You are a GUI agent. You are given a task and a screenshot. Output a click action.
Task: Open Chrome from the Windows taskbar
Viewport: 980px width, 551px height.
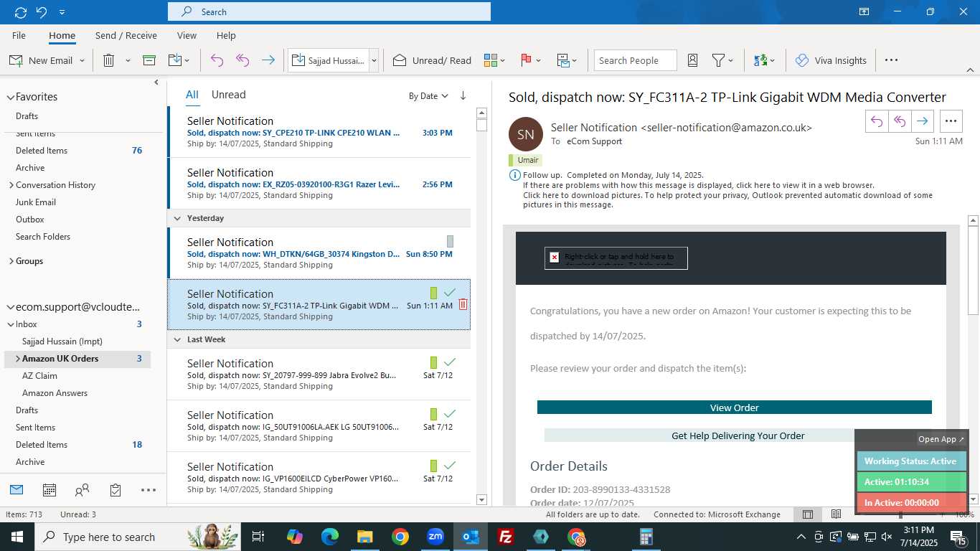[x=400, y=537]
